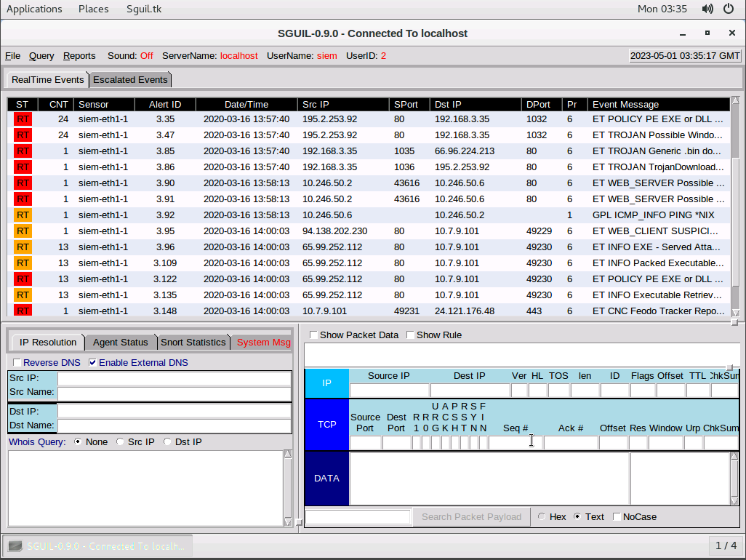Select GPL ICMP_INFO PING *NIX message
This screenshot has width=746, height=560.
(653, 215)
